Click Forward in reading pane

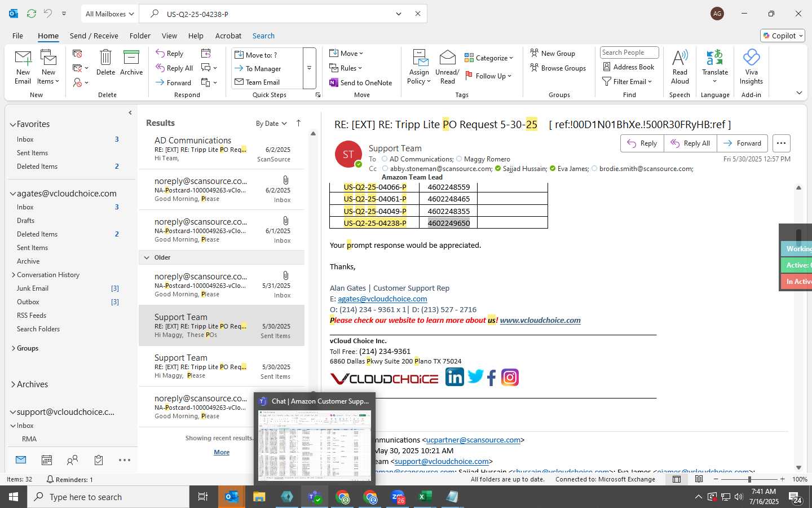[x=742, y=143]
